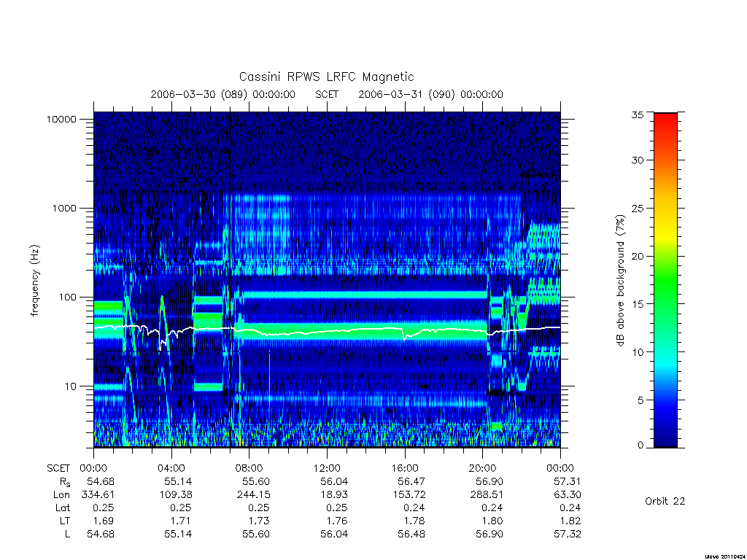Click the Rs row value '54.68'

point(101,481)
